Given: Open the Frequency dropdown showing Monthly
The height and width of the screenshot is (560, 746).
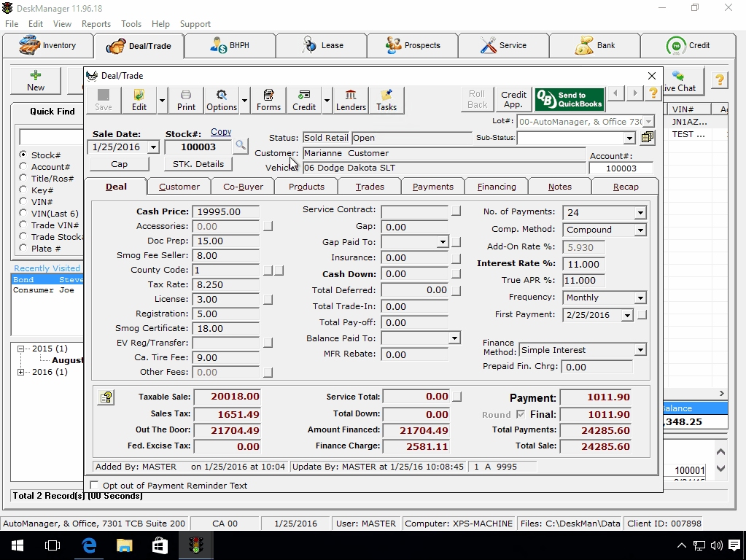Looking at the screenshot, I should tap(638, 297).
